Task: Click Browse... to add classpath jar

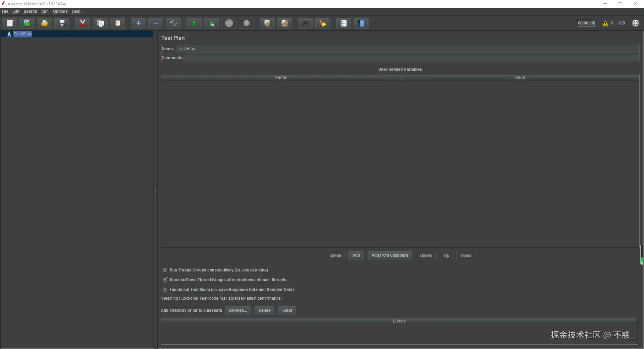Action: click(238, 310)
